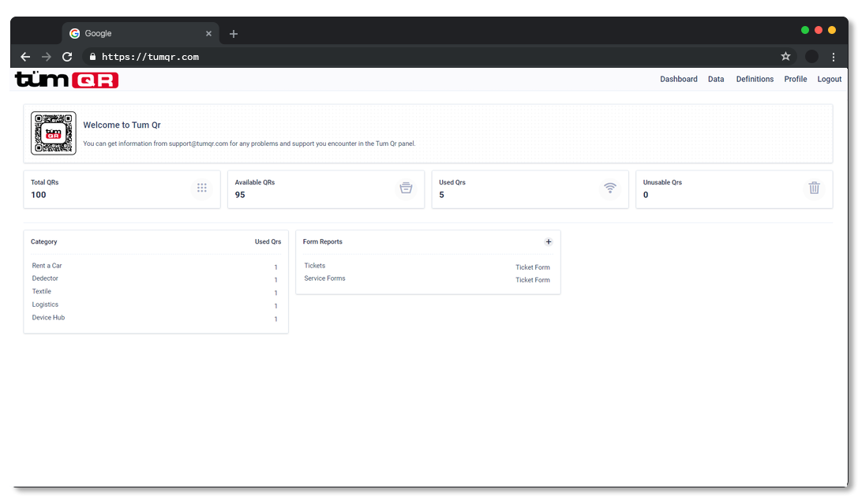
Task: Click the Tum QR logo in header
Action: pyautogui.click(x=67, y=80)
